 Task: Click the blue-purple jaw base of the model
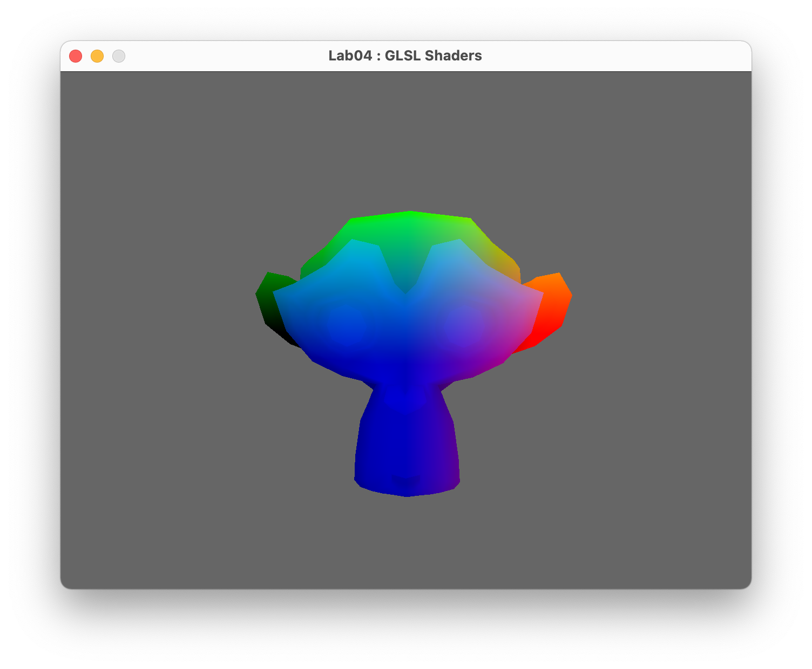408,453
